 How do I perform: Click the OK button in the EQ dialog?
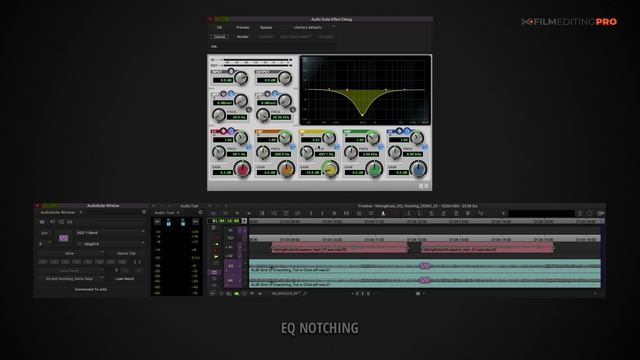pos(219,27)
